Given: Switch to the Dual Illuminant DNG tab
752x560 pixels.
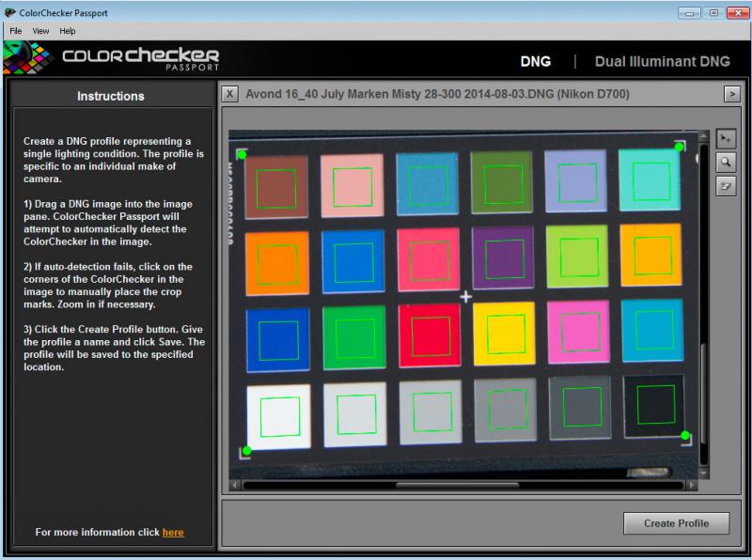Looking at the screenshot, I should coord(663,61).
